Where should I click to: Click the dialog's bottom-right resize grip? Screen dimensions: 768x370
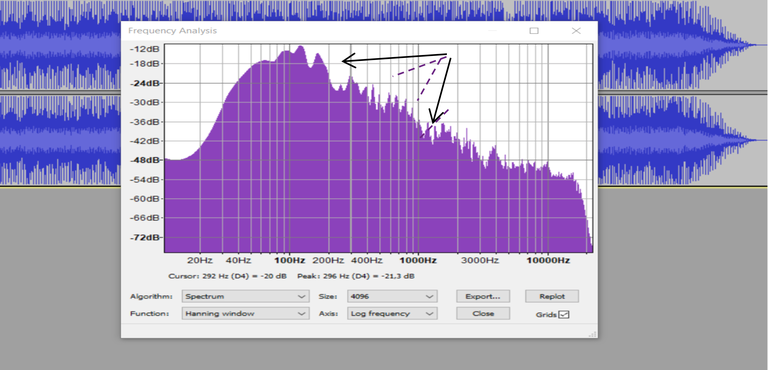(x=593, y=334)
